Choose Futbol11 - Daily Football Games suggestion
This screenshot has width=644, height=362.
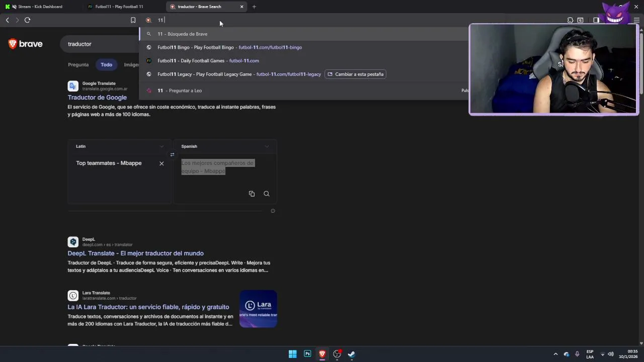coord(303,61)
